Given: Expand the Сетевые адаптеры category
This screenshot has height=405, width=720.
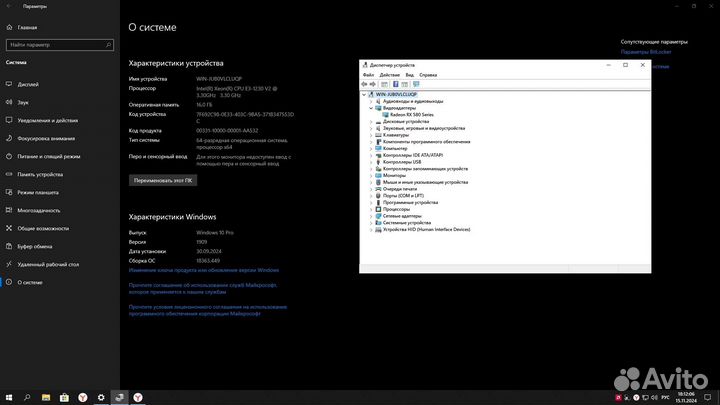Looking at the screenshot, I should point(372,216).
